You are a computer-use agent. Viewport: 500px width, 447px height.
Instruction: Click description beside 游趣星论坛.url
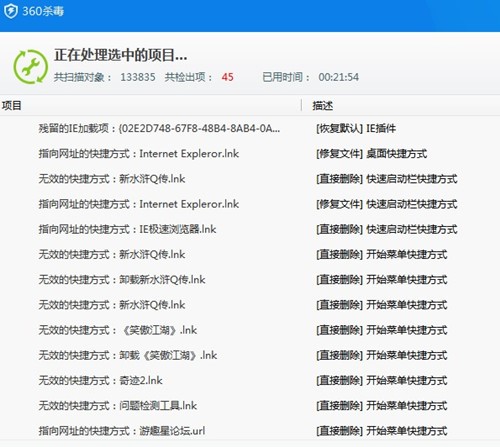coord(381,431)
